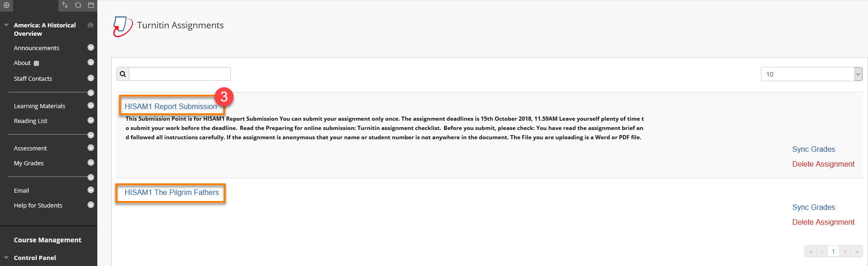Click the search magnifier icon
This screenshot has width=868, height=266.
(123, 74)
